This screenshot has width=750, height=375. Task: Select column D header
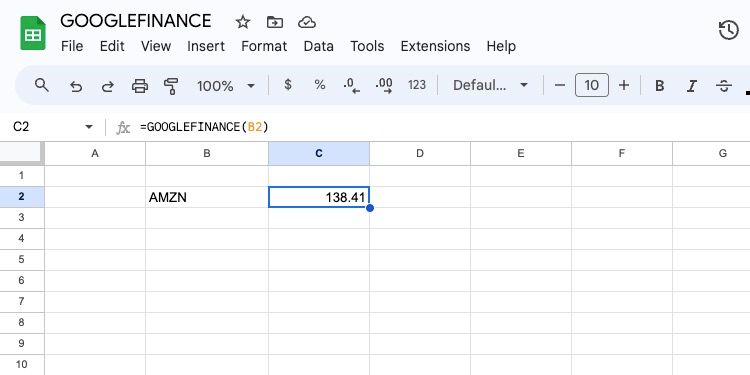click(x=419, y=154)
